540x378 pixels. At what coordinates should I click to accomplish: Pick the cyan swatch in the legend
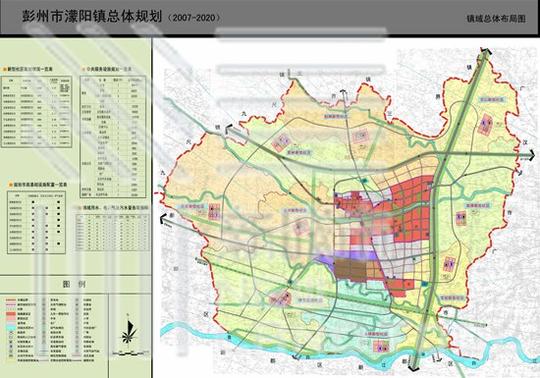pyautogui.click(x=11, y=328)
